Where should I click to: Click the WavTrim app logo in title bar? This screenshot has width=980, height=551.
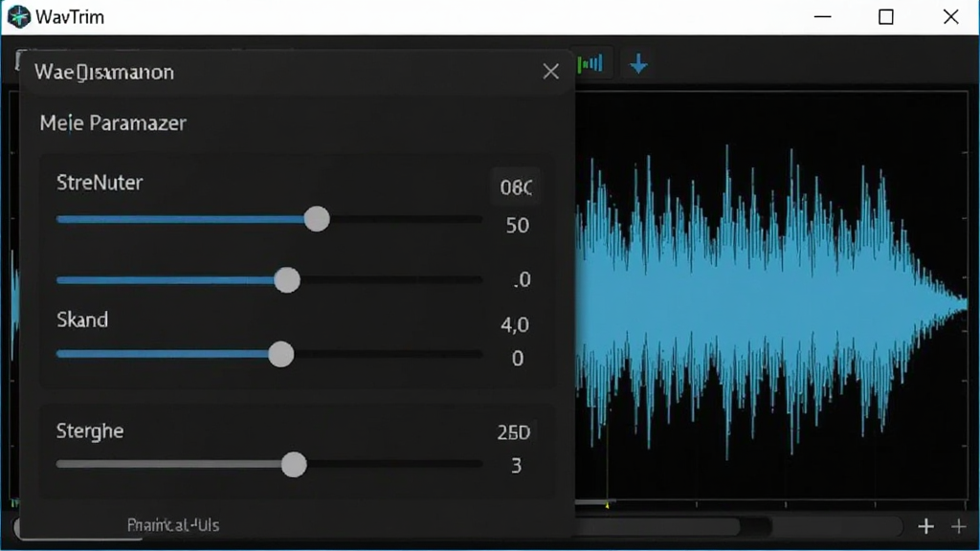18,17
